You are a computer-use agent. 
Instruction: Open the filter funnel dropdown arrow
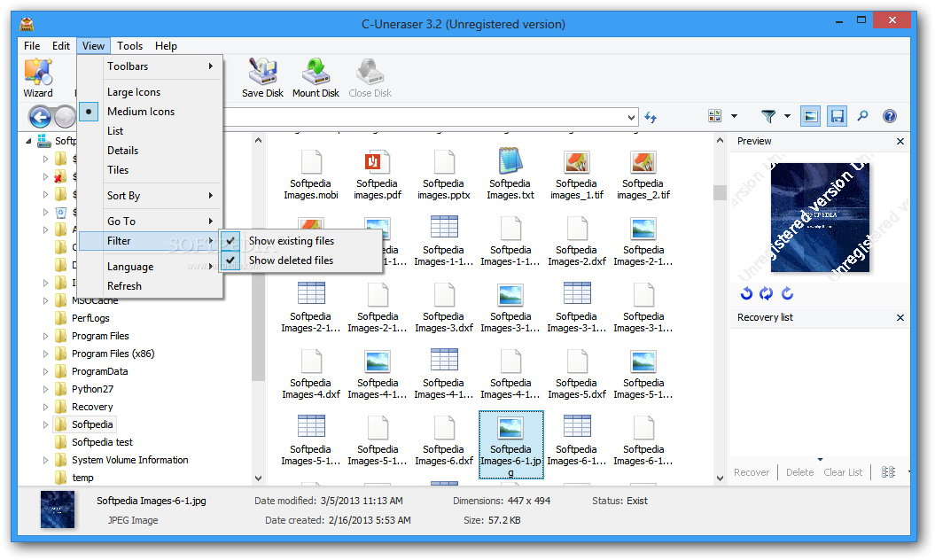click(787, 116)
